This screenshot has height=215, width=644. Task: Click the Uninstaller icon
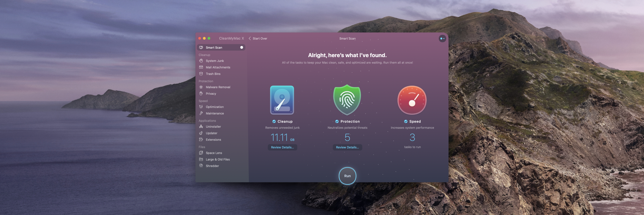point(201,127)
